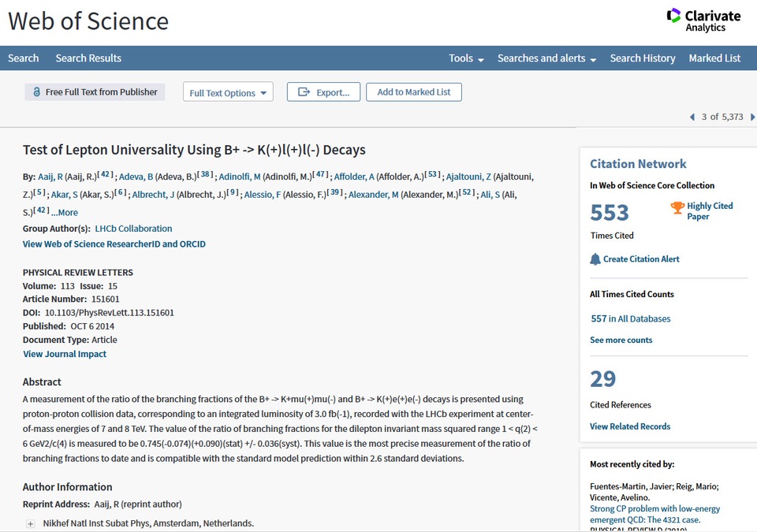Click the citation alert bell icon
This screenshot has width=757, height=532.
[595, 259]
